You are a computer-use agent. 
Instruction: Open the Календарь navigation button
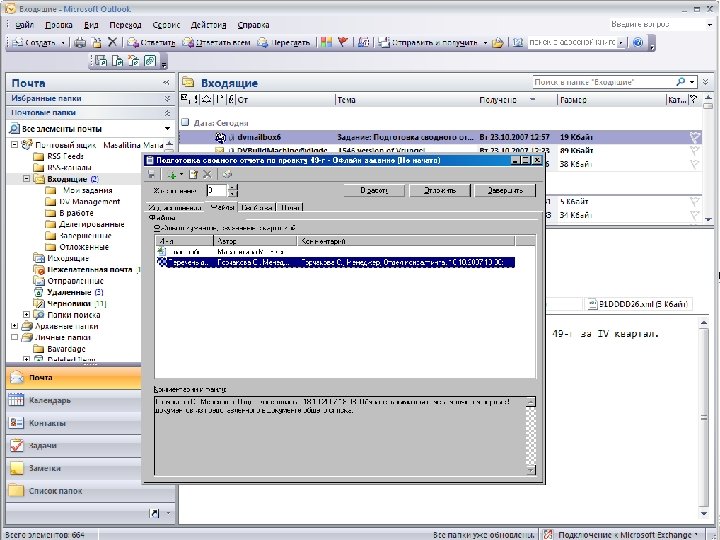pyautogui.click(x=73, y=400)
